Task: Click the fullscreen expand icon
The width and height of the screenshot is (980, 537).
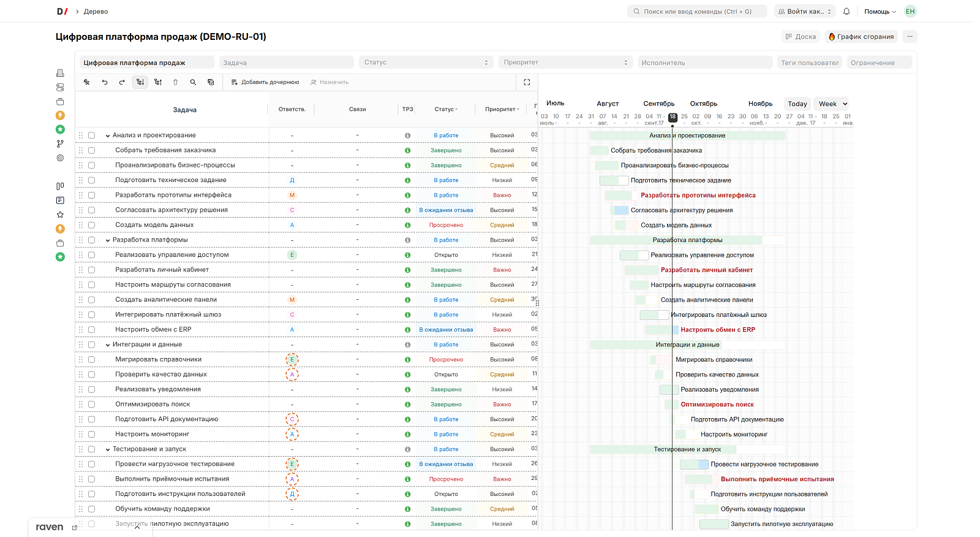Action: pos(527,82)
